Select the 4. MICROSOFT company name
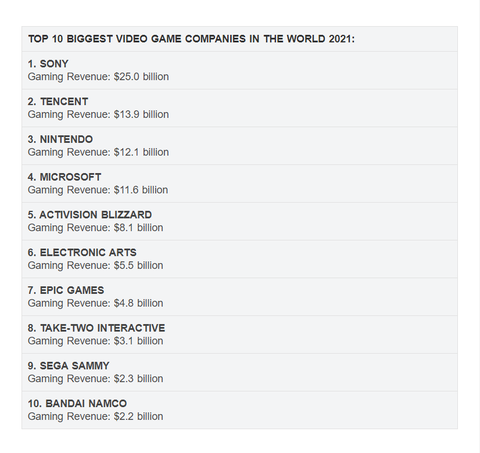 pyautogui.click(x=64, y=177)
